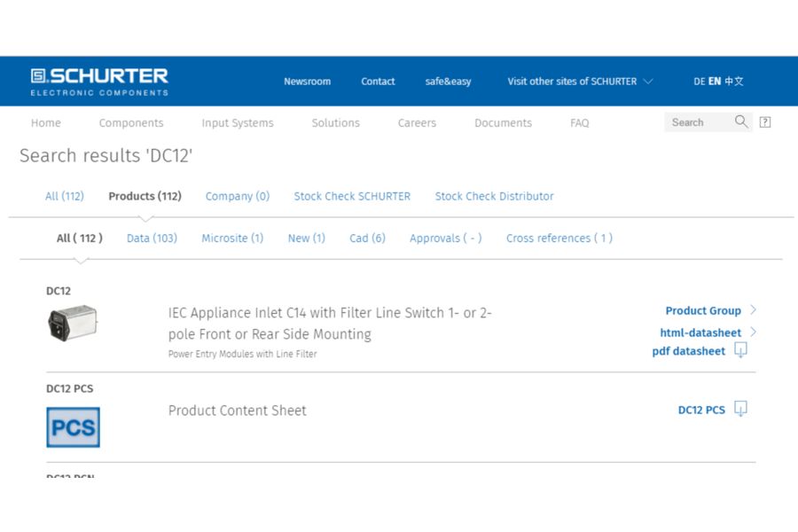Open the PCS thumbnail image
The height and width of the screenshot is (532, 798).
[73, 427]
